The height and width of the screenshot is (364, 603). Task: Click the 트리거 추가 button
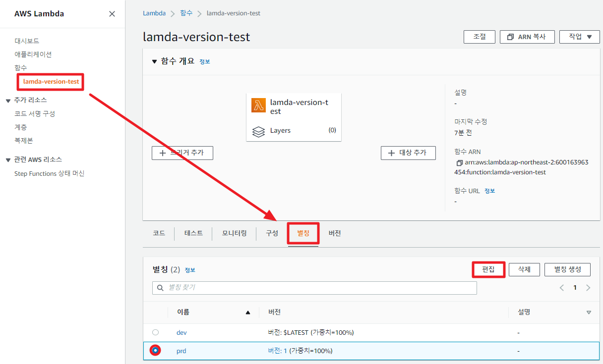point(182,153)
